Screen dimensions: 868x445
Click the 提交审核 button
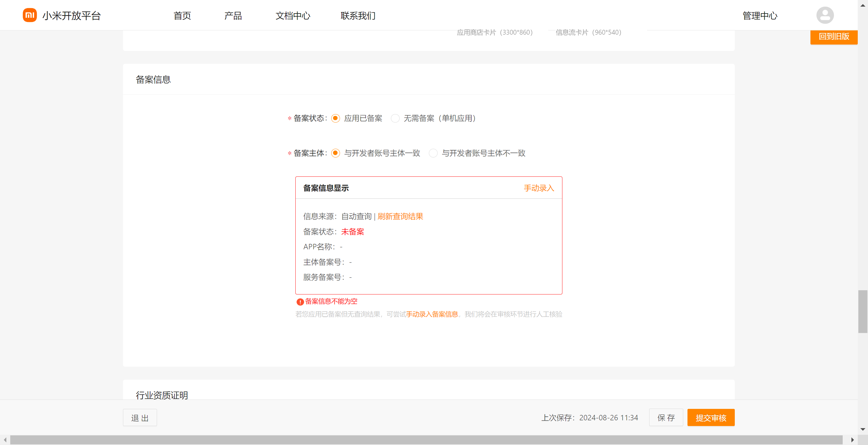[711, 417]
